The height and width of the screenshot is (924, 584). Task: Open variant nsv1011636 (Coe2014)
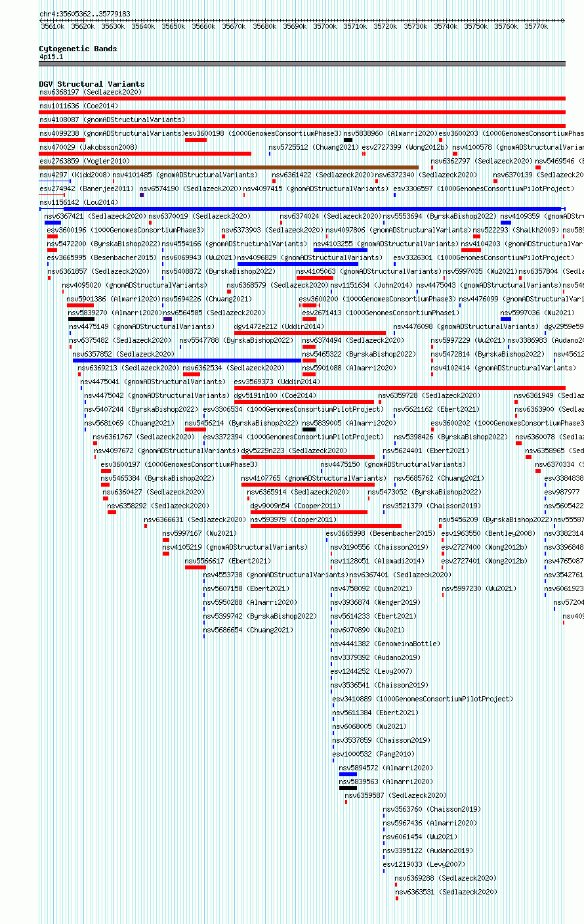[x=79, y=106]
